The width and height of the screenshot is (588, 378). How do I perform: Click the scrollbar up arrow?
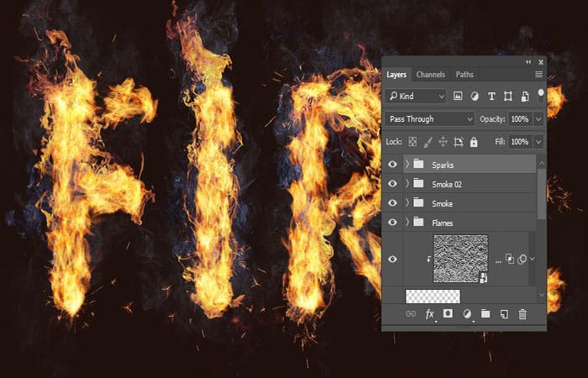[542, 163]
